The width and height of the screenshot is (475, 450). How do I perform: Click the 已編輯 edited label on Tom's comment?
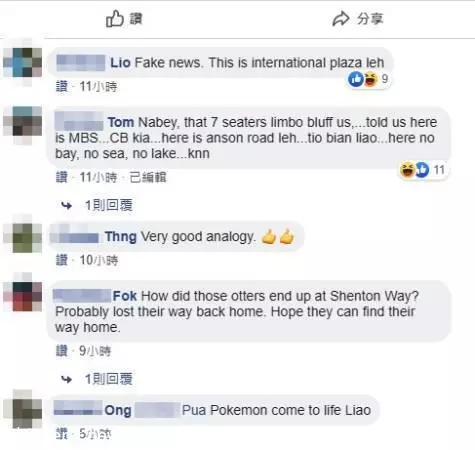[x=148, y=177]
